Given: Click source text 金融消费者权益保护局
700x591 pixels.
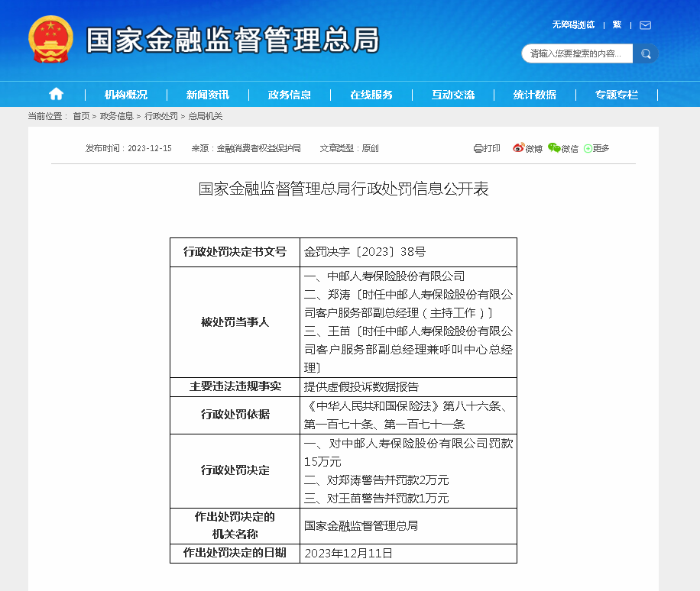Looking at the screenshot, I should point(258,148).
